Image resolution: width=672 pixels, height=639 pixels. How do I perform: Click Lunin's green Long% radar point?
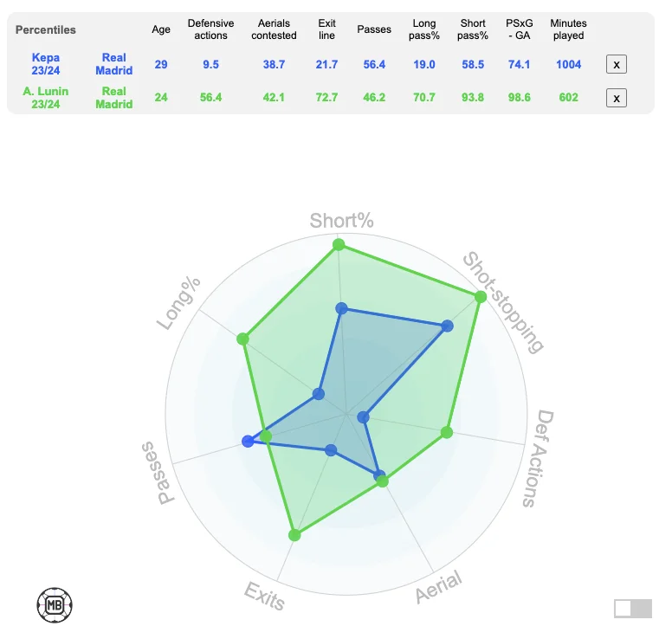(x=243, y=339)
